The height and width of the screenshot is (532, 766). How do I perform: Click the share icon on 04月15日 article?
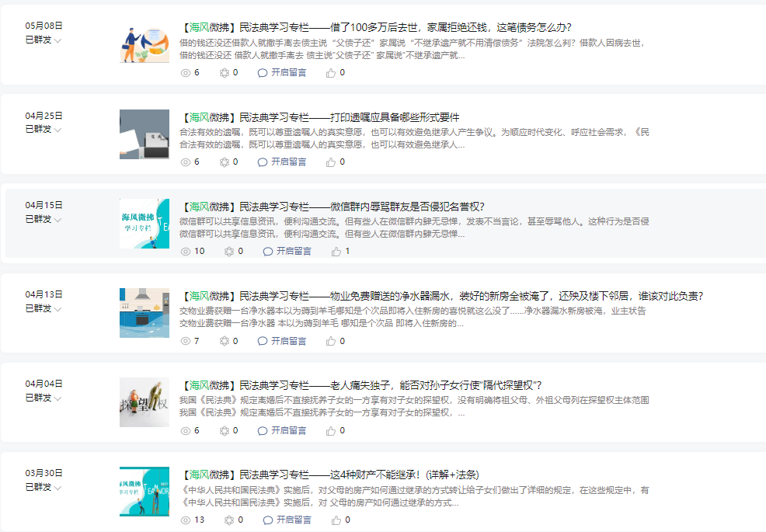point(229,252)
